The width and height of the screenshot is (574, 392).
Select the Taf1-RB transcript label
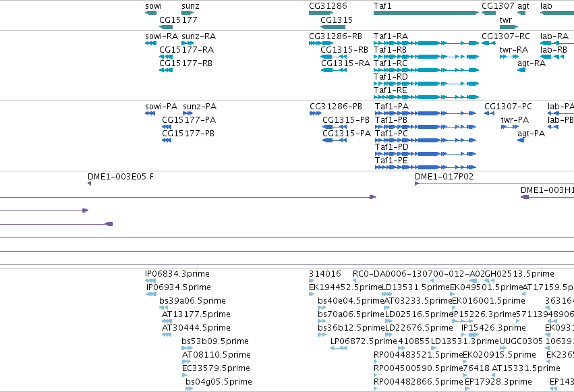[x=390, y=50]
